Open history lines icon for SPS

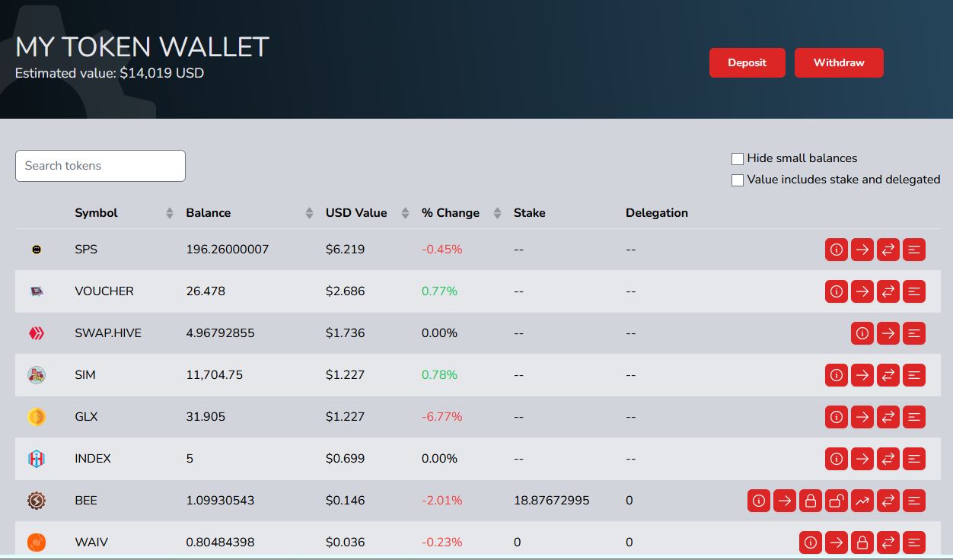pyautogui.click(x=914, y=250)
